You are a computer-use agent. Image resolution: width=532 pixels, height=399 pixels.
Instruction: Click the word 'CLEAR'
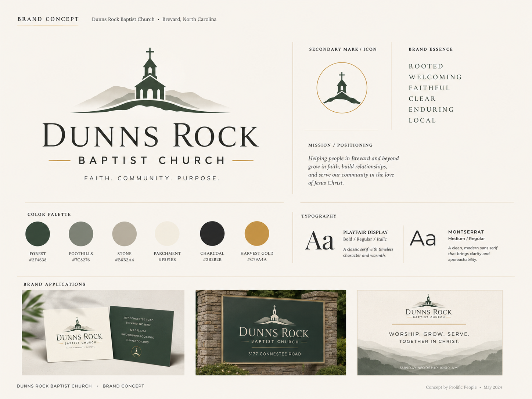(422, 99)
